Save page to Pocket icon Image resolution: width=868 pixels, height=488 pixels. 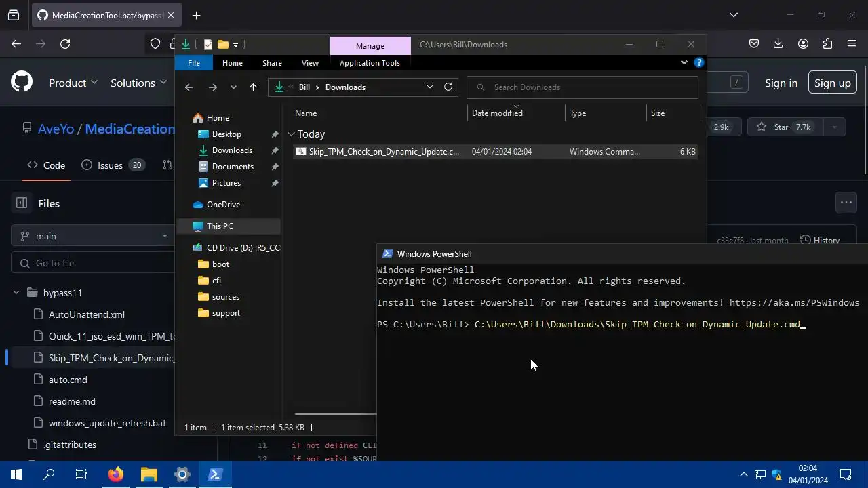click(754, 44)
